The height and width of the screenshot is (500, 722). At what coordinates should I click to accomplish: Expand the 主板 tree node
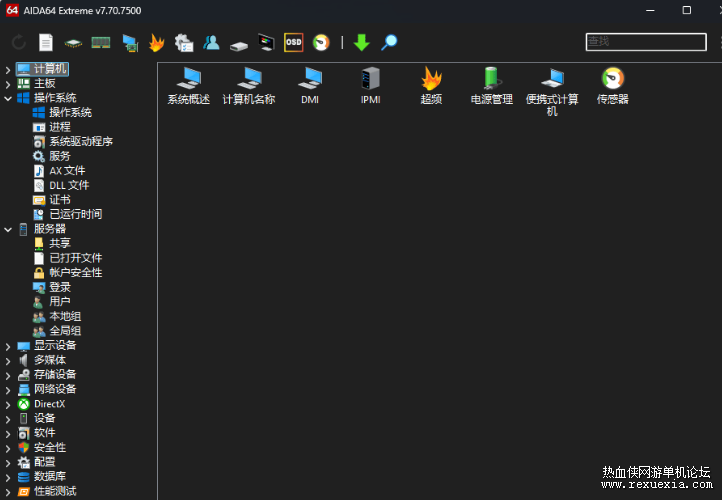[8, 84]
